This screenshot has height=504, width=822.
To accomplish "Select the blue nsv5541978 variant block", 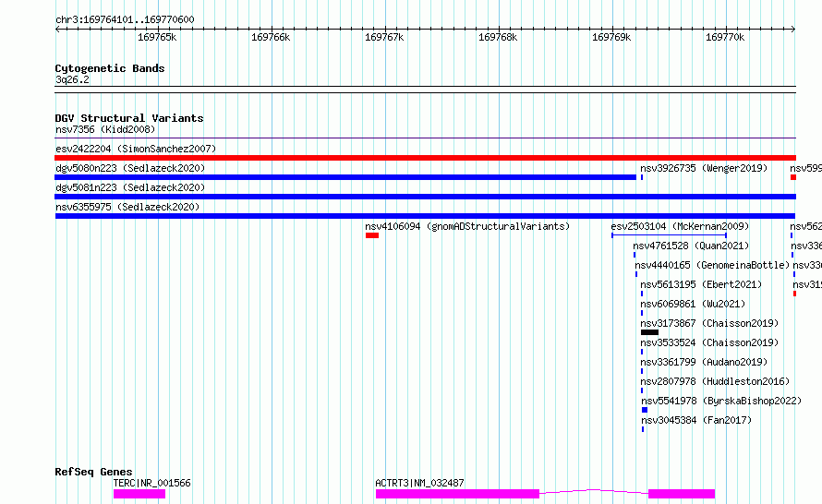I will click(x=645, y=410).
